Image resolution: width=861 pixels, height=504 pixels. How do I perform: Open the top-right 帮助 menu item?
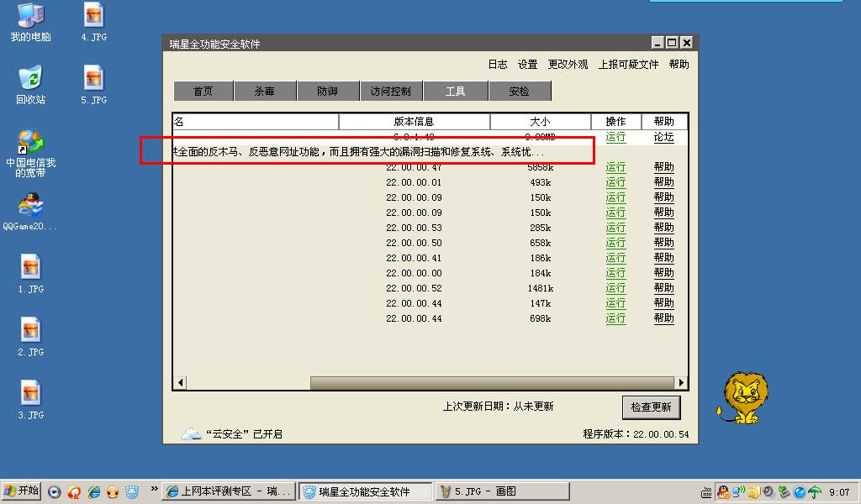coord(679,64)
